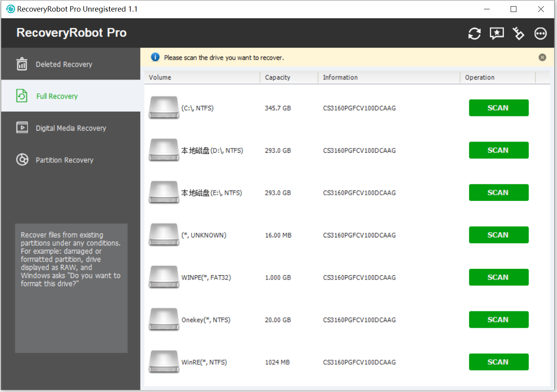Screen dimensions: 557x392
Task: Click the Operation column header
Action: 498,77
